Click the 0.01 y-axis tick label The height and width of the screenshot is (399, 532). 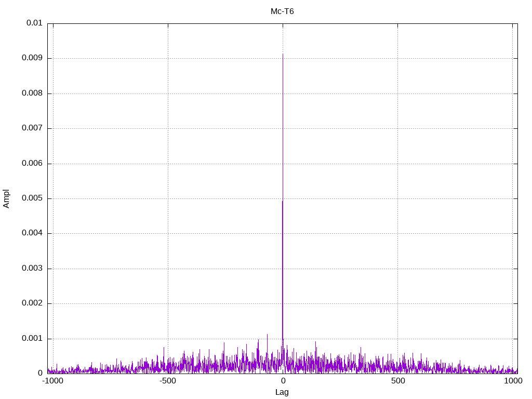(34, 23)
